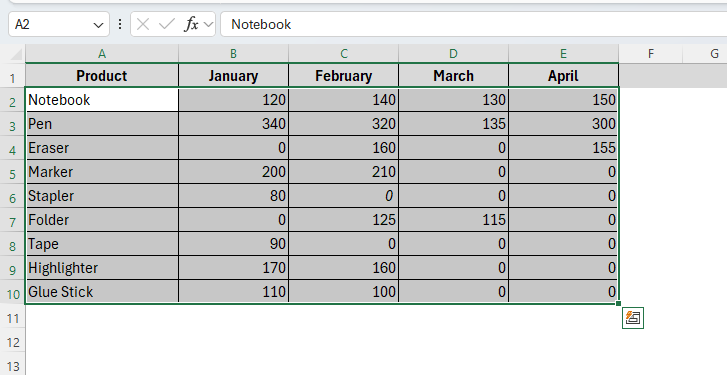Select the Highlighter cell
This screenshot has width=727, height=375.
click(x=102, y=268)
